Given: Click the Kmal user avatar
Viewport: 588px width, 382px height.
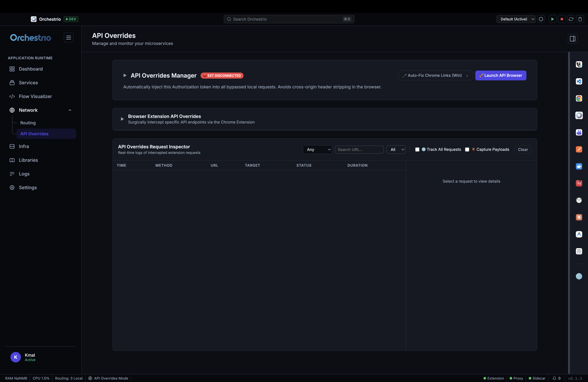Looking at the screenshot, I should (x=16, y=357).
